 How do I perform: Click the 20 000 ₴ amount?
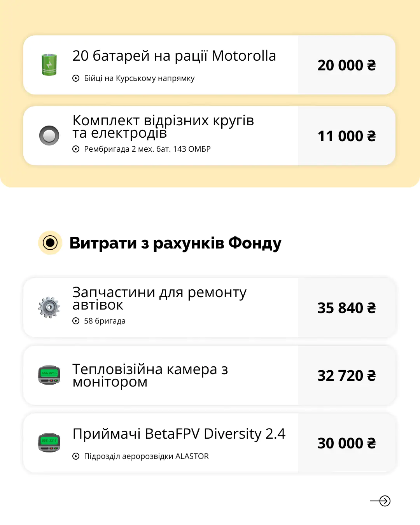346,65
